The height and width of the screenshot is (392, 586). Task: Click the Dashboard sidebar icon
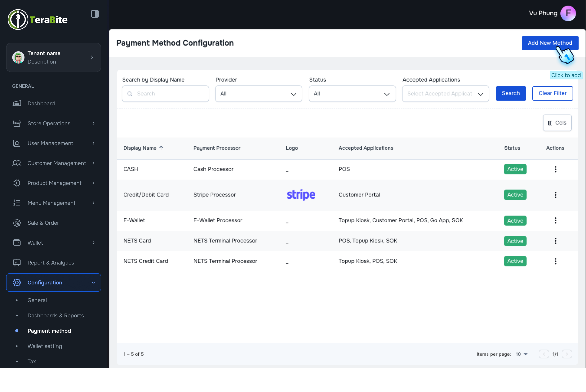point(17,103)
